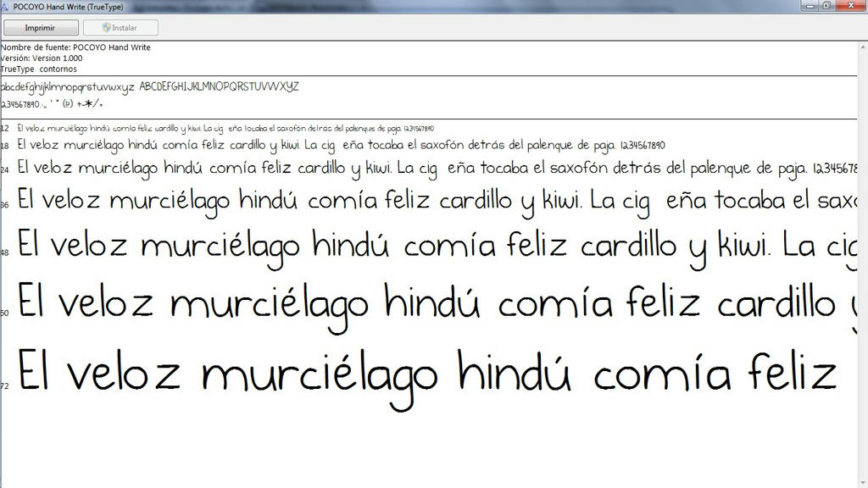This screenshot has width=868, height=488.
Task: Restore down the font viewer window
Action: [826, 6]
